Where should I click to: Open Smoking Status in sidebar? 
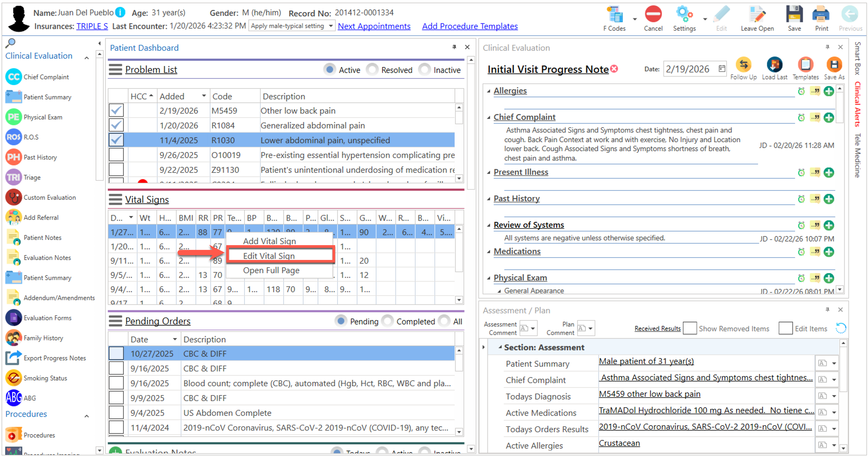45,378
